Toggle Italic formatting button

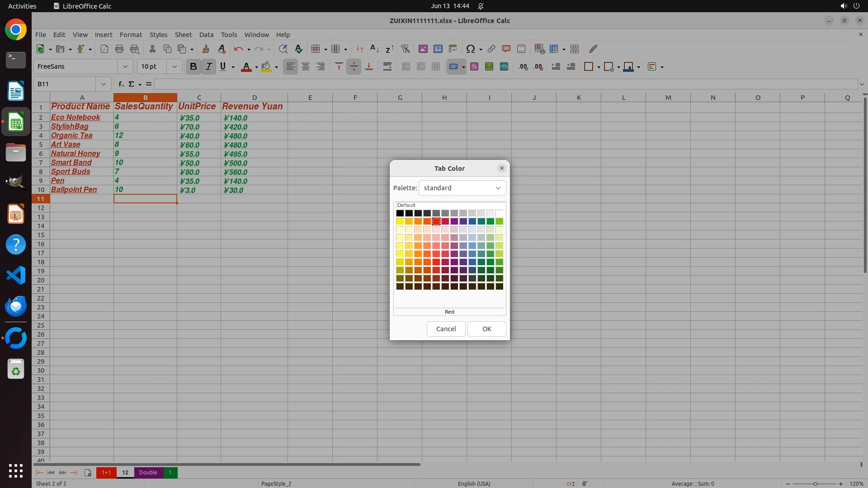(x=208, y=67)
